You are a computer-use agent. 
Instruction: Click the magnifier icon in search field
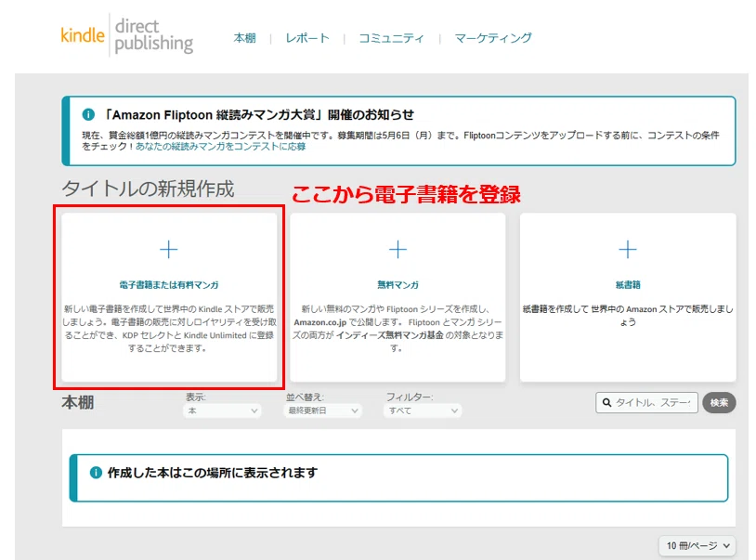tap(607, 402)
